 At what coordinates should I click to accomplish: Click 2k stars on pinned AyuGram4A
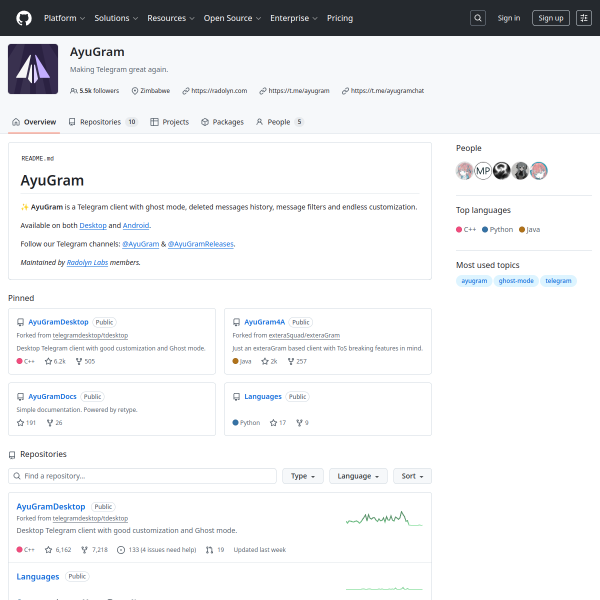click(269, 361)
